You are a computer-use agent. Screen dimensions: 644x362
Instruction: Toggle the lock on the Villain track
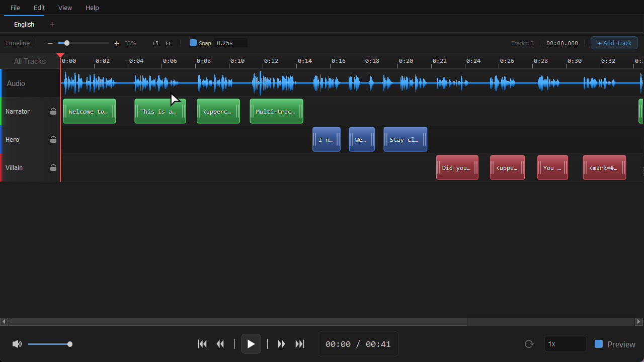tap(53, 167)
